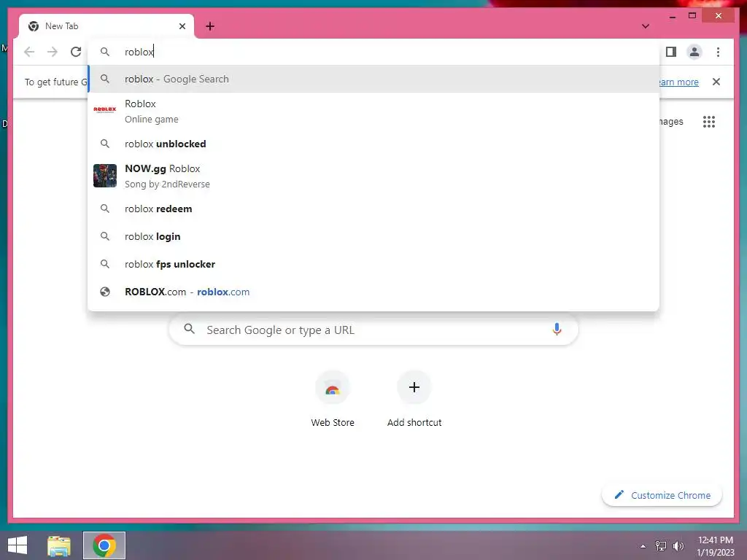Dismiss the notification bar with X
The image size is (747, 560).
pos(716,82)
